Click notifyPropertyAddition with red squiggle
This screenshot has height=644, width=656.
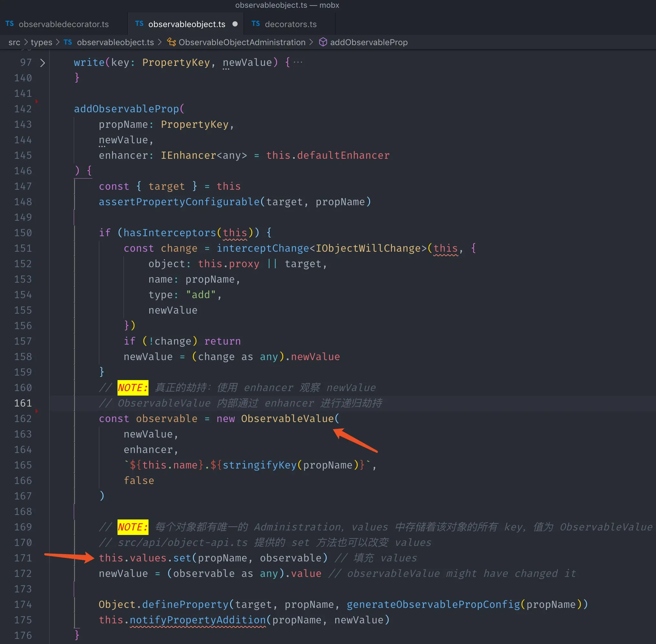tap(198, 620)
